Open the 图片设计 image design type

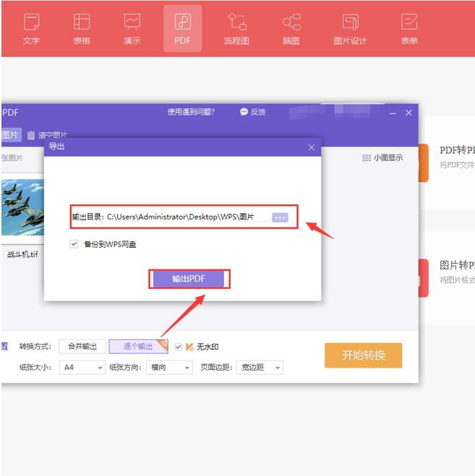(350, 29)
